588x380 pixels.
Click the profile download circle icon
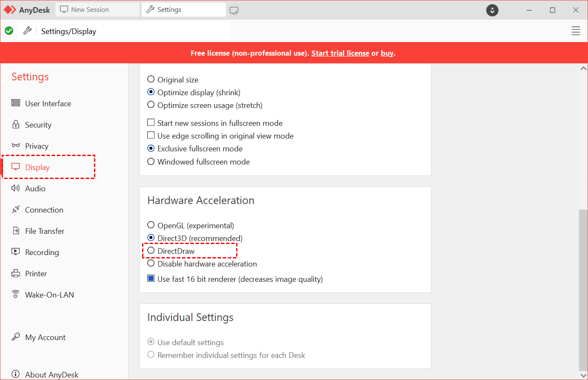point(492,10)
